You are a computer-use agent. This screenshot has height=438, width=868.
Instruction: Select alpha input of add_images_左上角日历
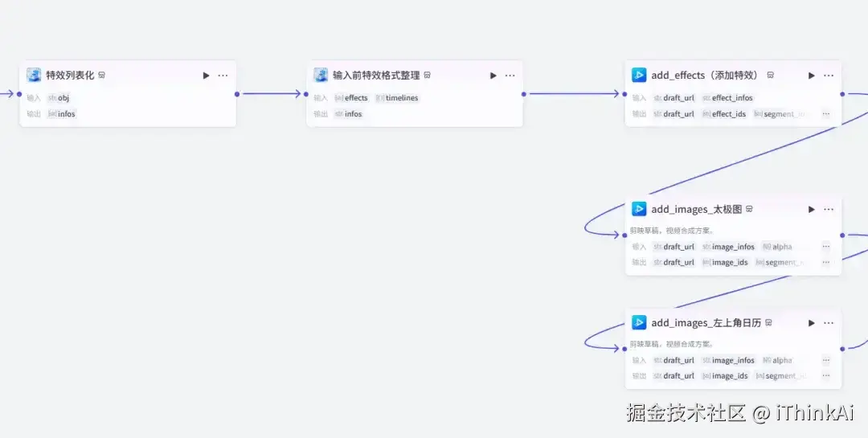pyautogui.click(x=777, y=360)
